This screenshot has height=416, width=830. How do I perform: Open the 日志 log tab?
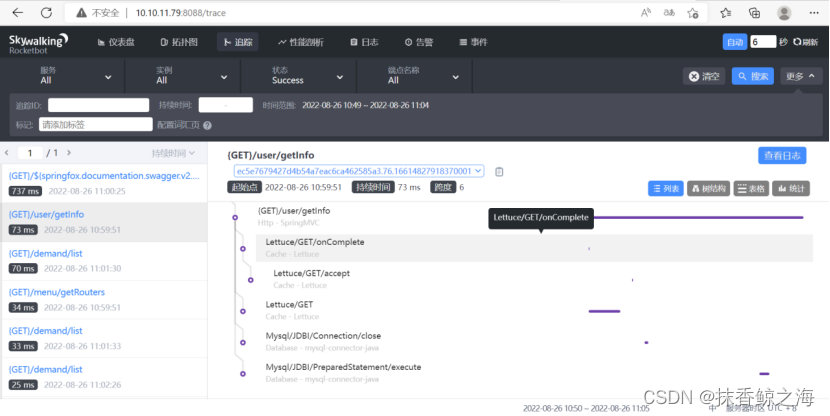coord(364,42)
